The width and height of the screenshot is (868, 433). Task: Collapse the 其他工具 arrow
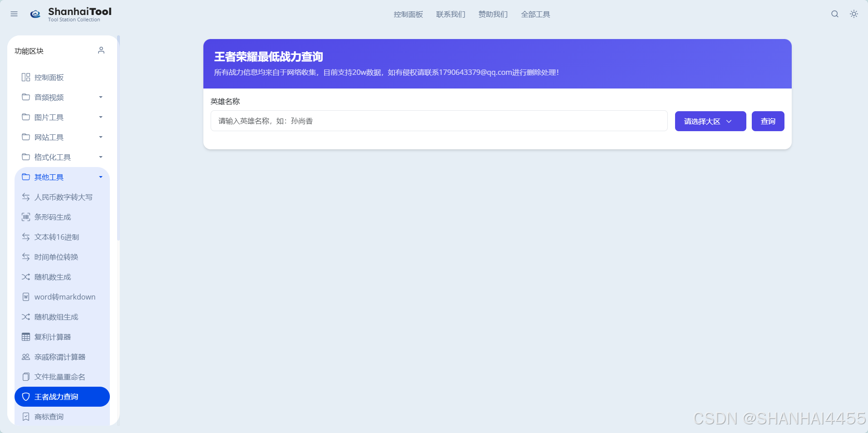tap(101, 177)
